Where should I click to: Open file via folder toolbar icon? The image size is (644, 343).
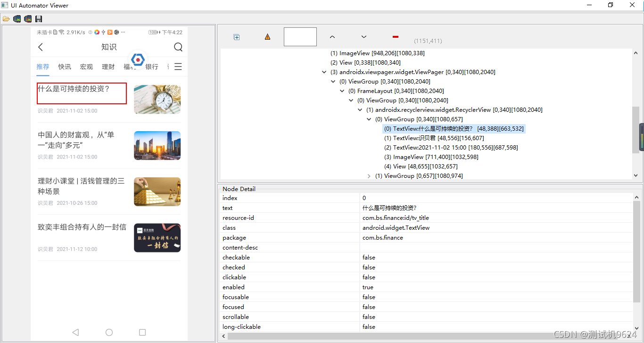pos(6,19)
